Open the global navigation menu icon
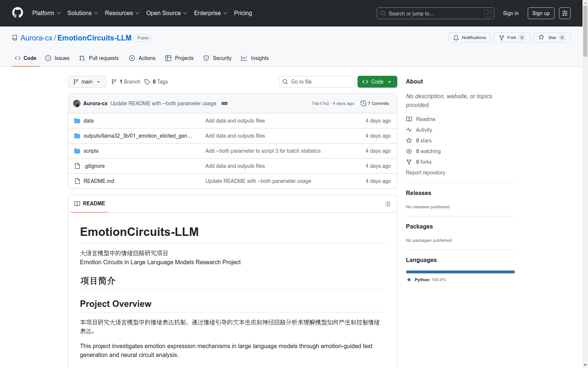The image size is (588, 368). (565, 13)
